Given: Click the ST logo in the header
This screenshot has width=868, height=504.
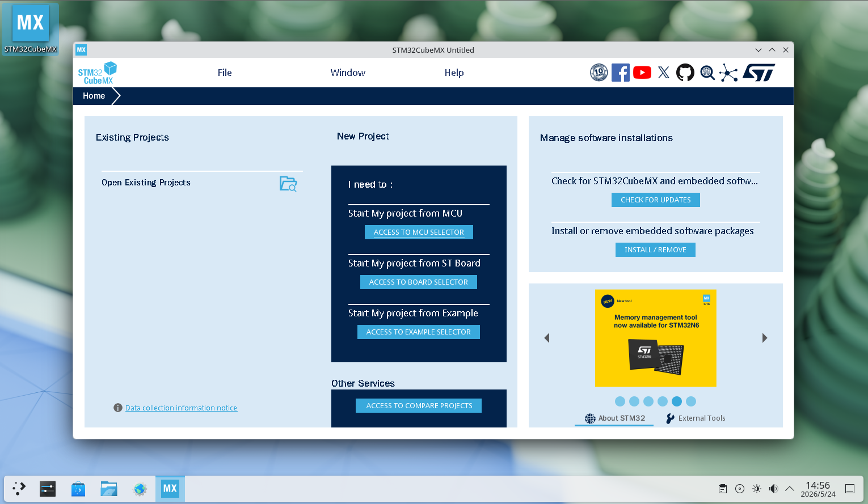Looking at the screenshot, I should (759, 73).
